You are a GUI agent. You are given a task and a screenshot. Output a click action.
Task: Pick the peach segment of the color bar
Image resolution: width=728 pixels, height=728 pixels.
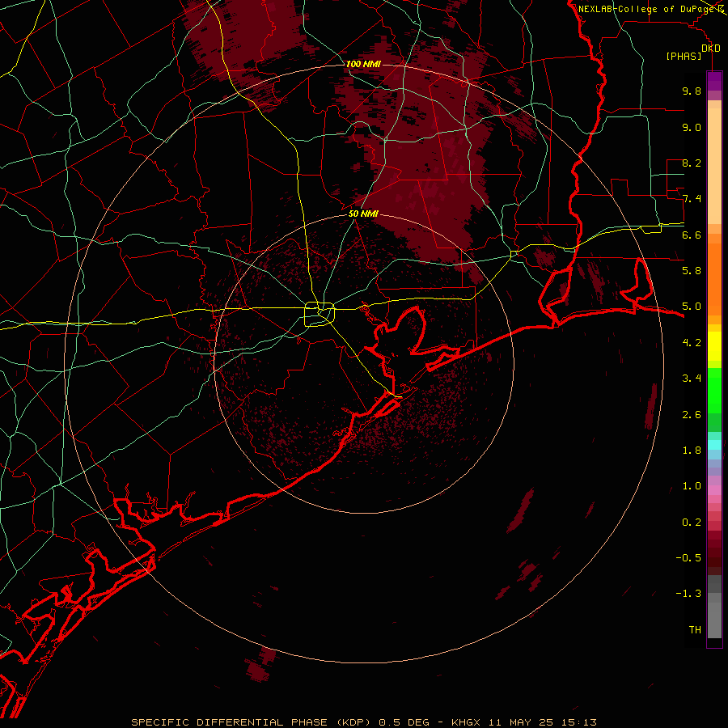point(714,166)
